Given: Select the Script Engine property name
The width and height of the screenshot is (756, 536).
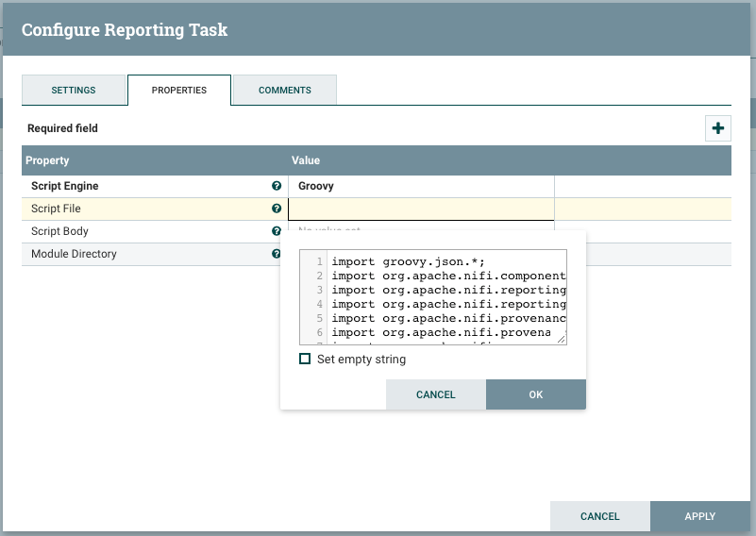Looking at the screenshot, I should [64, 186].
